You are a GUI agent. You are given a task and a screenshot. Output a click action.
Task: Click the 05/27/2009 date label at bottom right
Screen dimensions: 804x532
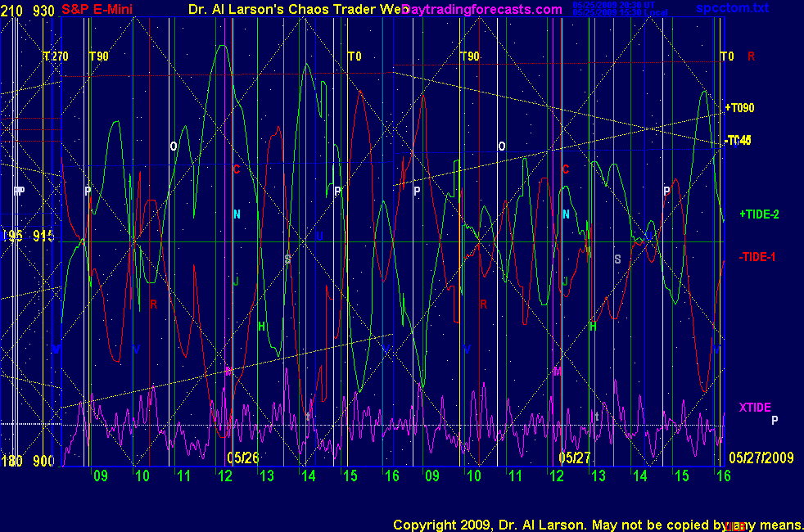[761, 457]
